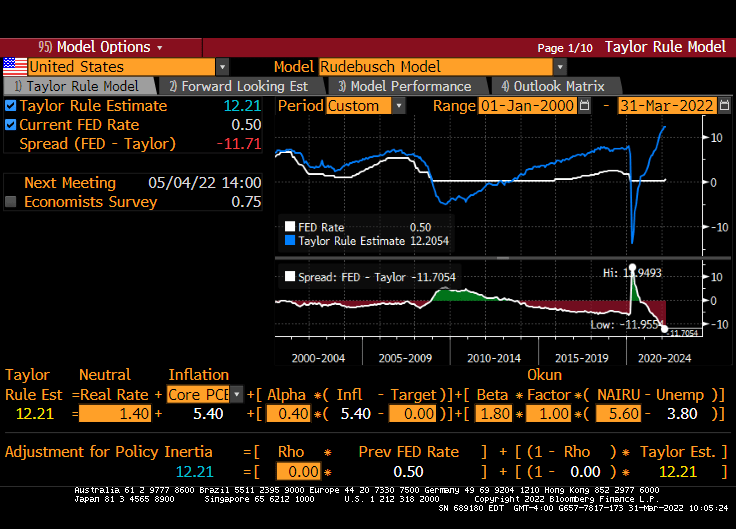The height and width of the screenshot is (529, 736).
Task: Switch to the Forward Looking Est tab
Action: coord(238,86)
